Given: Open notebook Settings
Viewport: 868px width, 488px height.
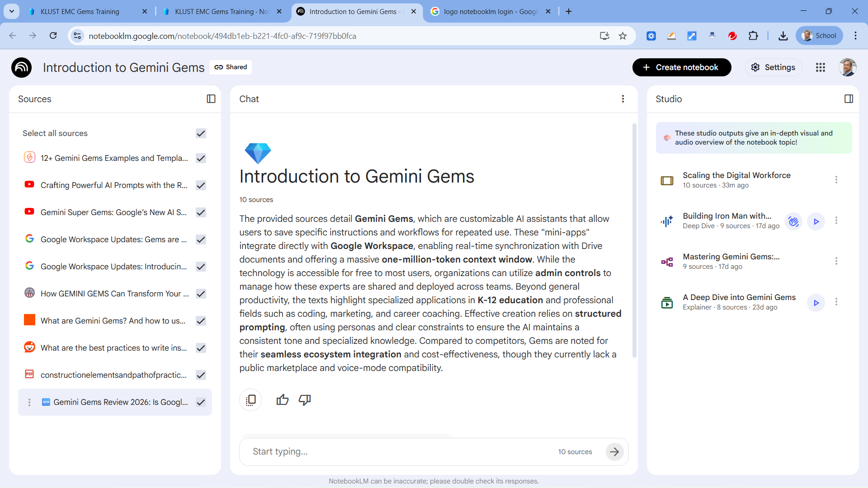Looking at the screenshot, I should 773,67.
